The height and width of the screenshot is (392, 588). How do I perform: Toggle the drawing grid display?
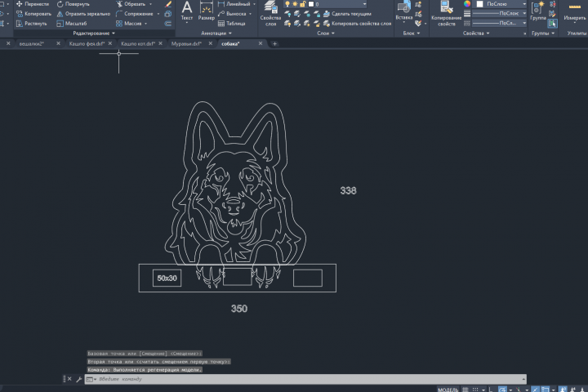pos(465,390)
